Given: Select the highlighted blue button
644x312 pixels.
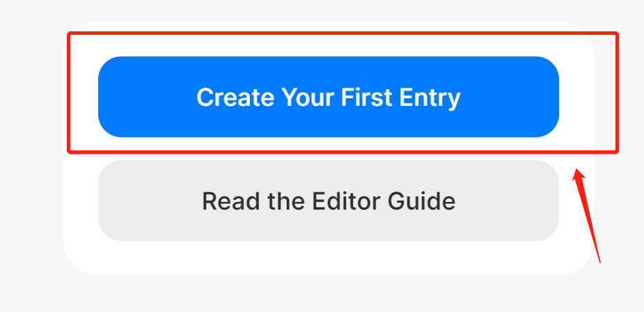Looking at the screenshot, I should [x=328, y=97].
